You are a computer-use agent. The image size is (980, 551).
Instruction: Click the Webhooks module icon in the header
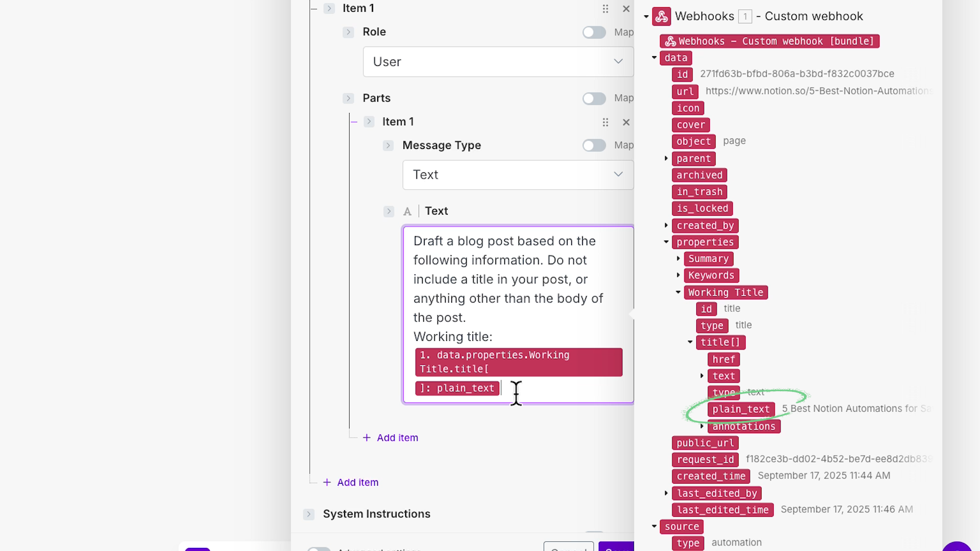pyautogui.click(x=662, y=16)
